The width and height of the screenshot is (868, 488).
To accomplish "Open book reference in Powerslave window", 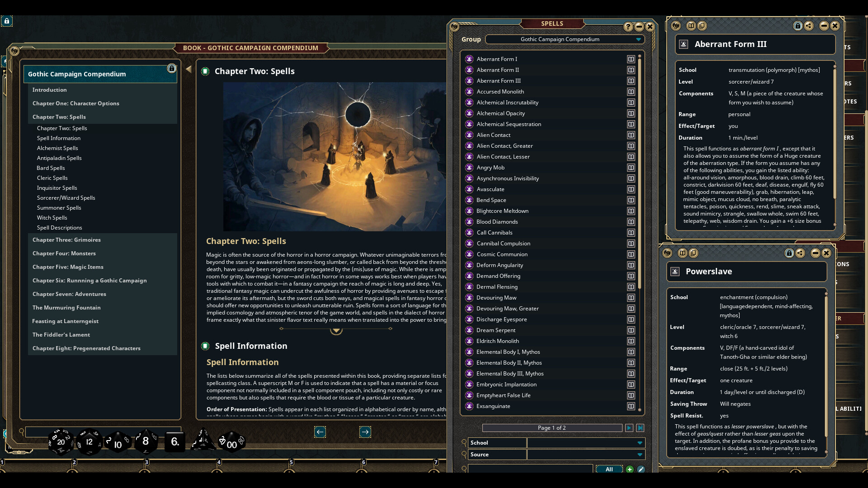I will click(682, 253).
